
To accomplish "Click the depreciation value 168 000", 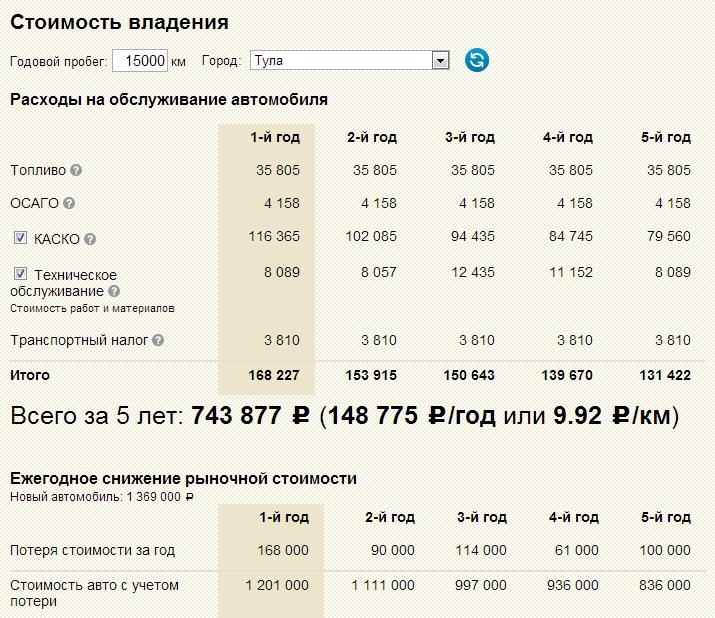I will tap(283, 550).
